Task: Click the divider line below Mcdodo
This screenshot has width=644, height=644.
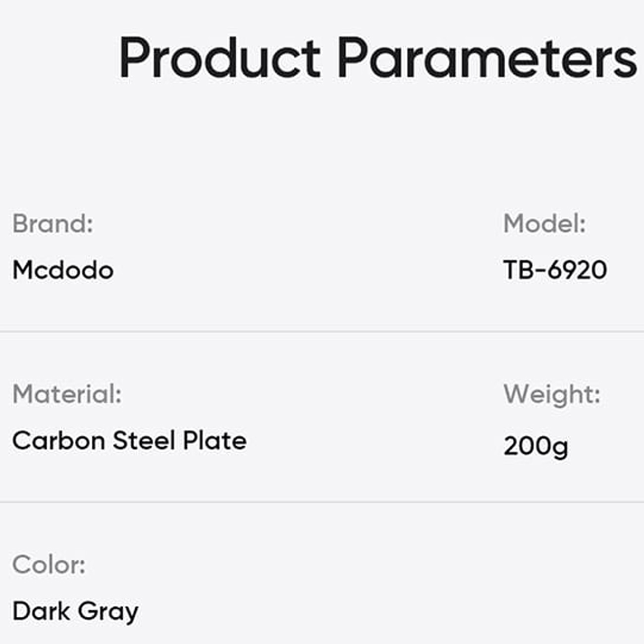Action: 322,331
